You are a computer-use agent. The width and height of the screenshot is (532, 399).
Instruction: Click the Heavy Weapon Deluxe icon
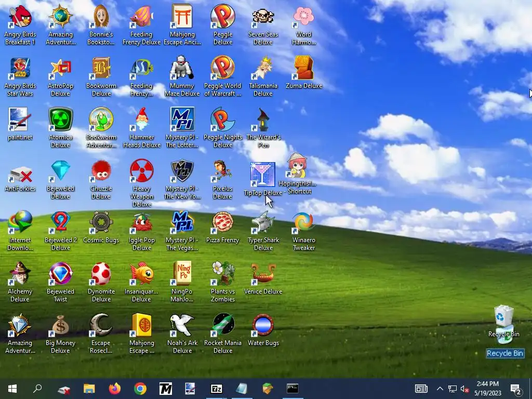tap(141, 170)
